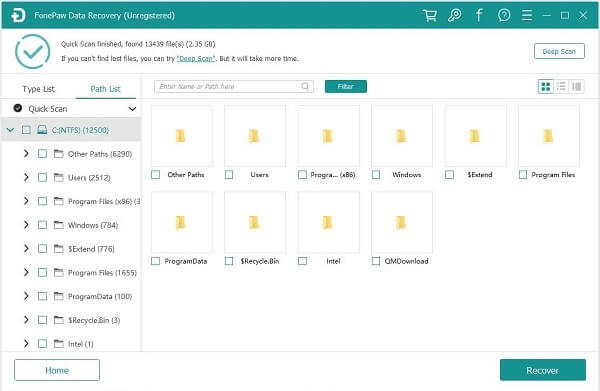Select the $Recycle.Bin (3) tree label
This screenshot has width=600, height=391.
(x=94, y=320)
